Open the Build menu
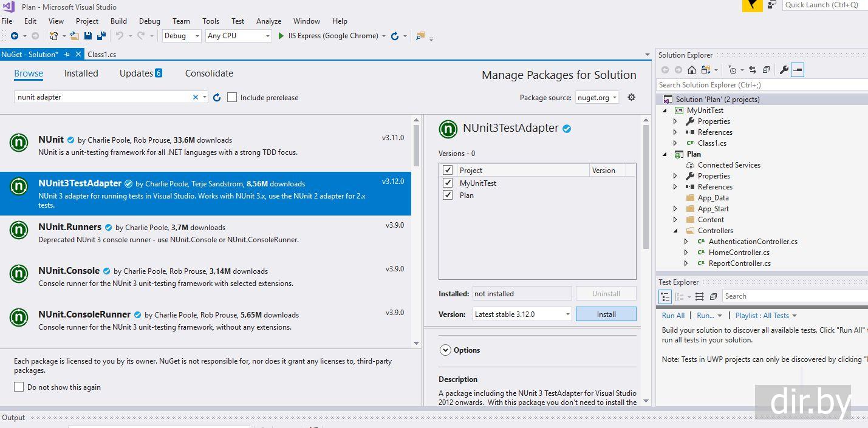Image resolution: width=868 pixels, height=428 pixels. pyautogui.click(x=118, y=21)
